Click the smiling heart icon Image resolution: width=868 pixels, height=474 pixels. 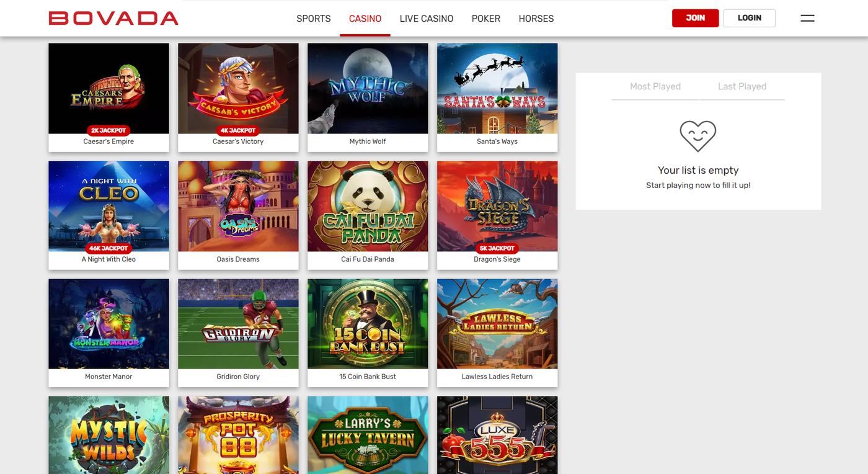697,135
